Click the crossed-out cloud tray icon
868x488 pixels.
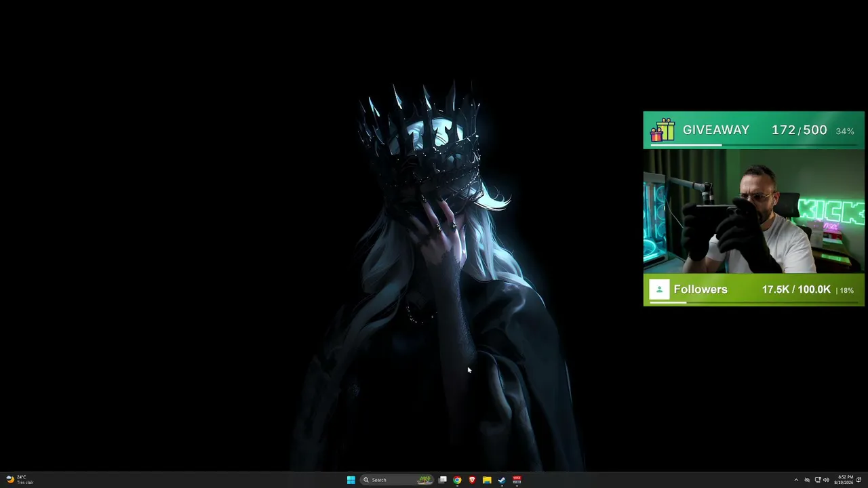coord(807,480)
